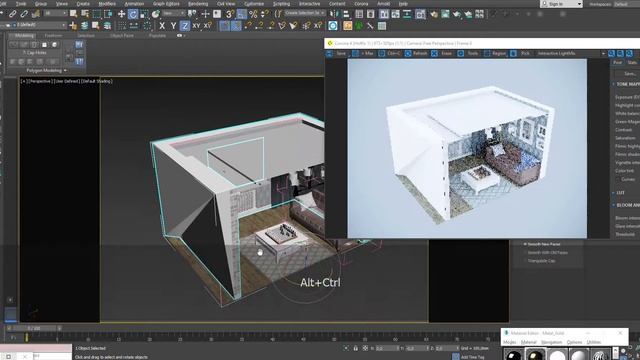640x360 pixels.
Task: Open the Views menu
Action: (62, 4)
